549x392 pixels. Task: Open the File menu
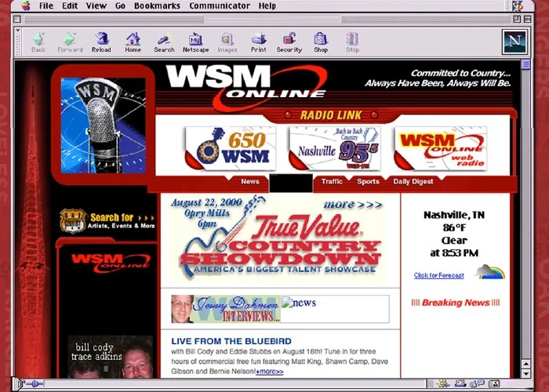tap(45, 5)
